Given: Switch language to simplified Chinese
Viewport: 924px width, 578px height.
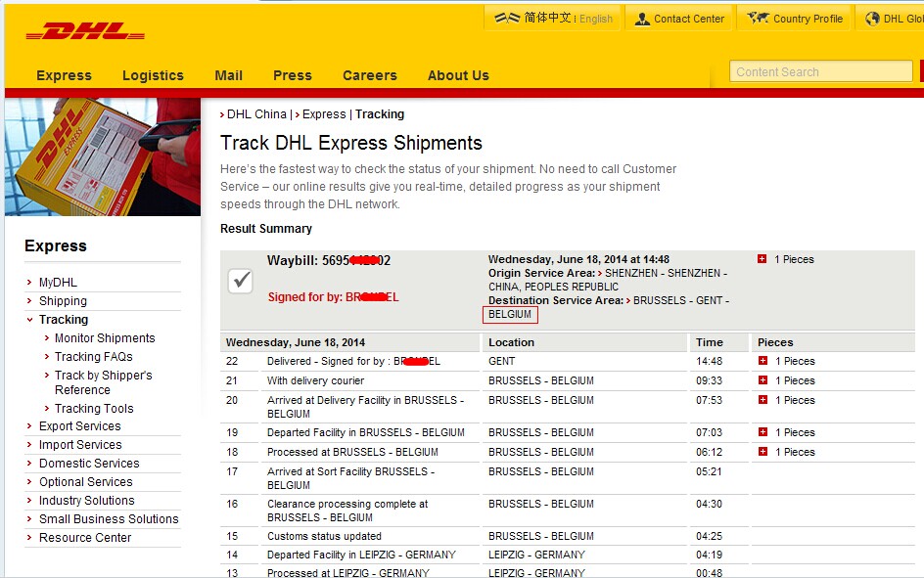Looking at the screenshot, I should 547,18.
